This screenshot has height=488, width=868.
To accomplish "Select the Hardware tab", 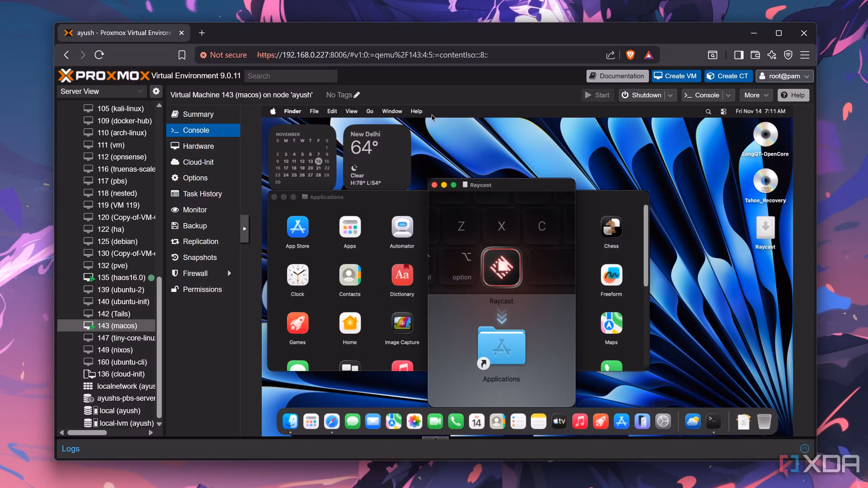I will point(203,146).
